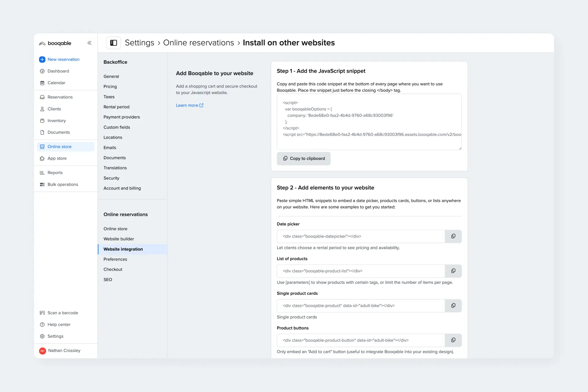
Task: Open the Learn more link
Action: (x=190, y=105)
